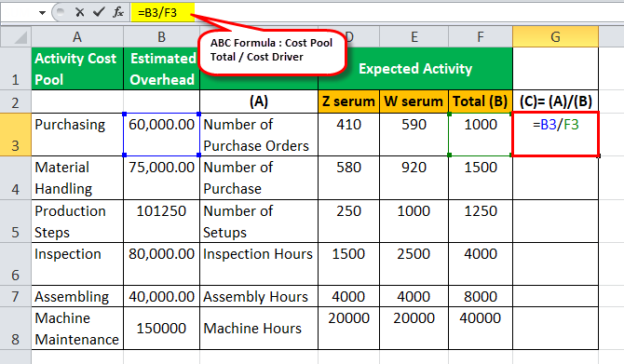Viewport: 624px width, 364px height.
Task: Click the 40,000.00 overhead cell
Action: point(161,296)
